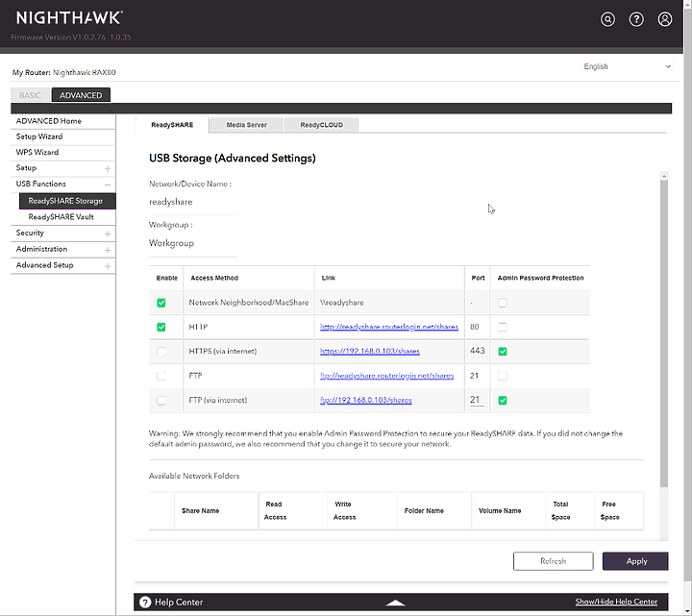Disable Network Neighborhood/MacShare access
The height and width of the screenshot is (616, 692).
(x=161, y=303)
